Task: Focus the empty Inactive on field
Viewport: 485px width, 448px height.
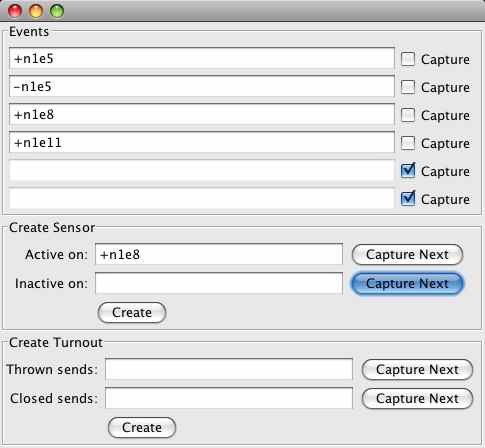Action: 219,284
